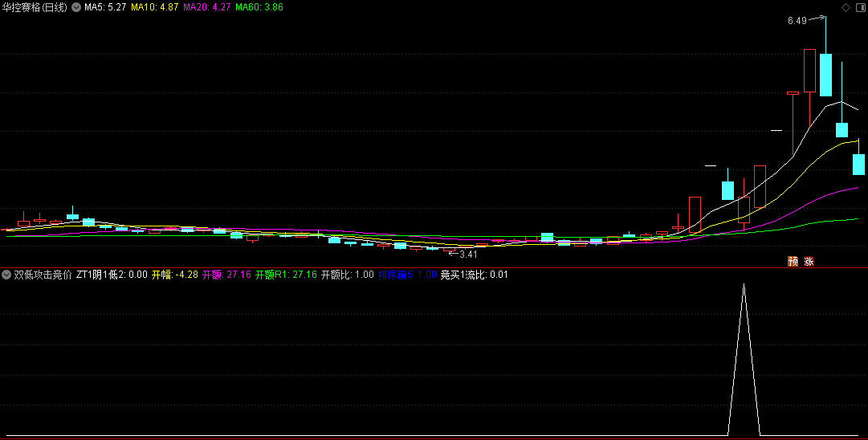
Task: Click the candlestick topped by the 6.49 wick
Action: [825, 75]
